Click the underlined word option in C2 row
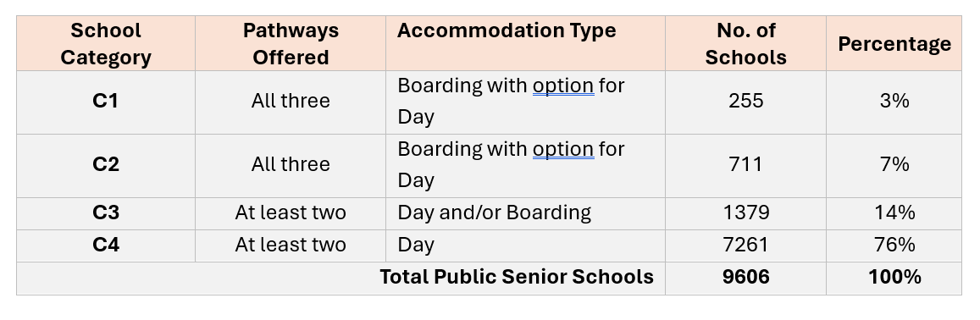980x320 pixels. (x=562, y=150)
